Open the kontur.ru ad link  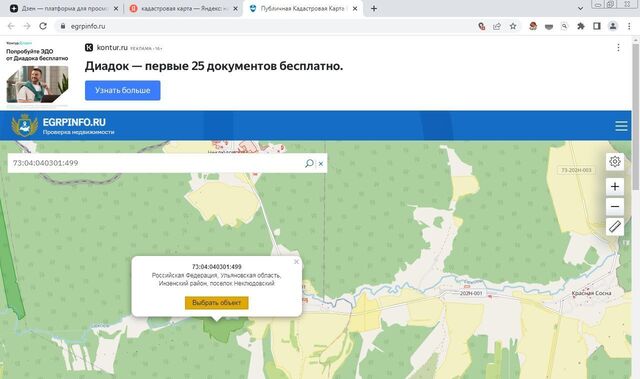point(112,47)
